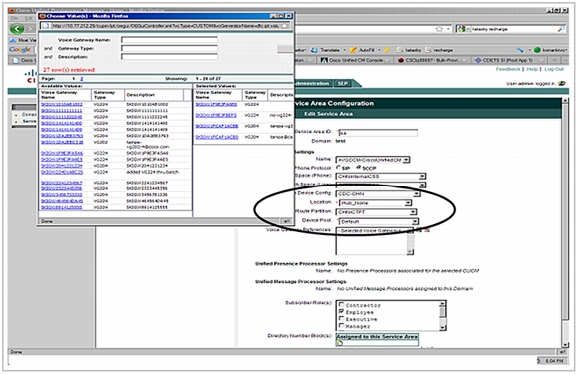The image size is (578, 375).
Task: Click the 'Selected Voice Gateways' list entry
Action: (x=371, y=231)
